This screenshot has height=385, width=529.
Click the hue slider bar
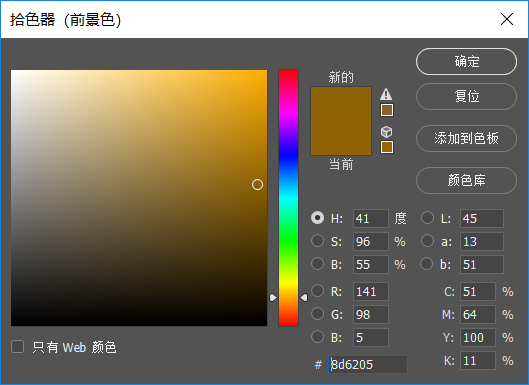[x=288, y=198]
